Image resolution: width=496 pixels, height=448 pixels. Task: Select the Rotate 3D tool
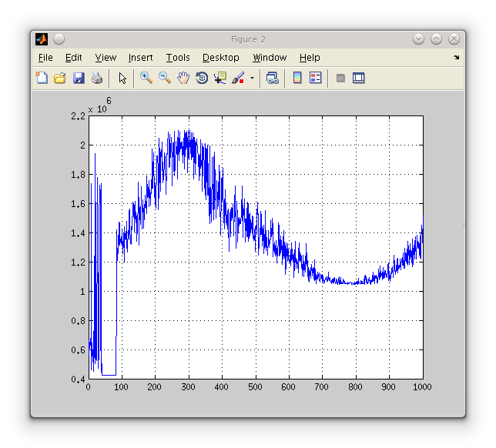tap(202, 78)
